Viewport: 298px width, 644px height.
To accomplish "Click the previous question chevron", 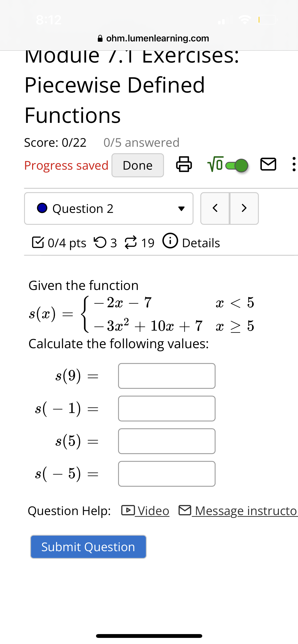I will pyautogui.click(x=215, y=208).
